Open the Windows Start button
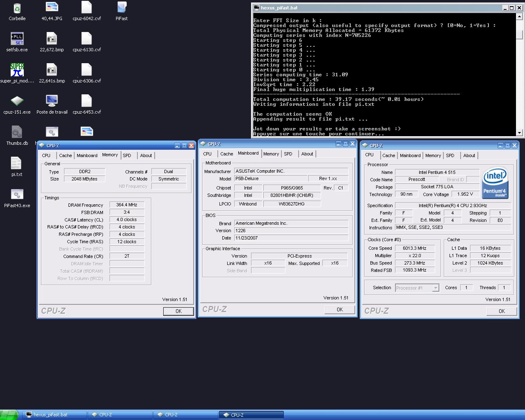Image resolution: width=525 pixels, height=420 pixels. (9, 415)
